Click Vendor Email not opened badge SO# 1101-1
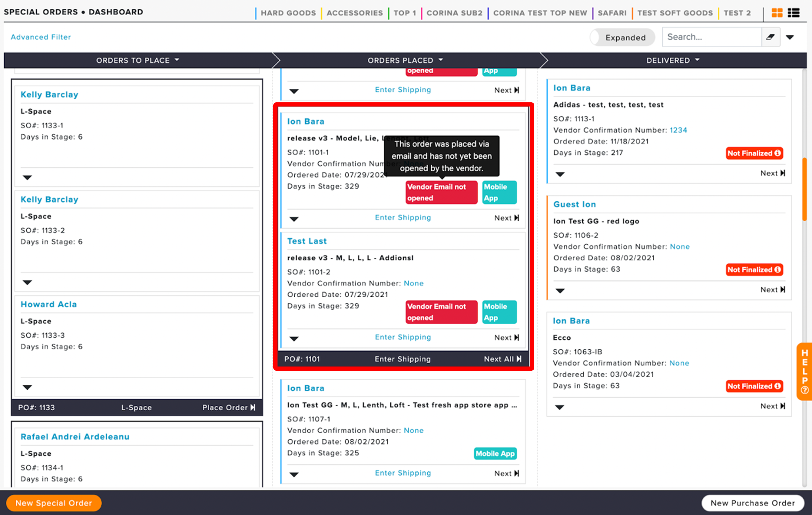Screen dimensions: 812x515 coord(441,192)
